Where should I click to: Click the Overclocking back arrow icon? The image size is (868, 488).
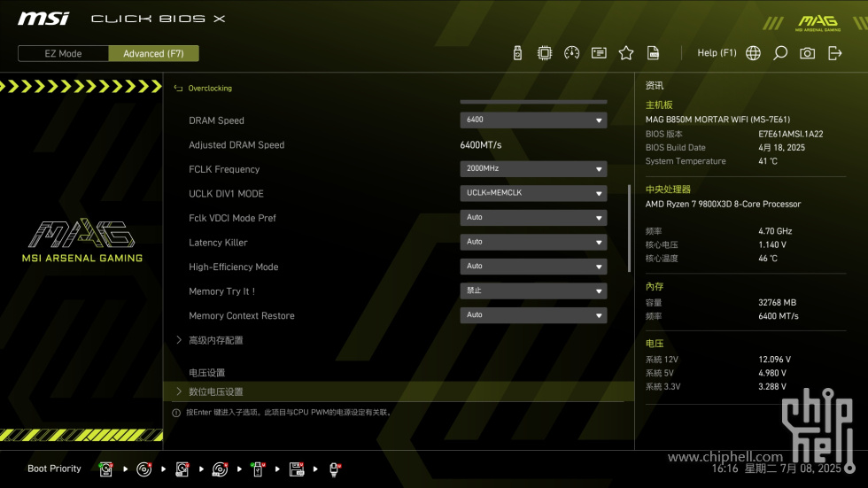click(178, 88)
